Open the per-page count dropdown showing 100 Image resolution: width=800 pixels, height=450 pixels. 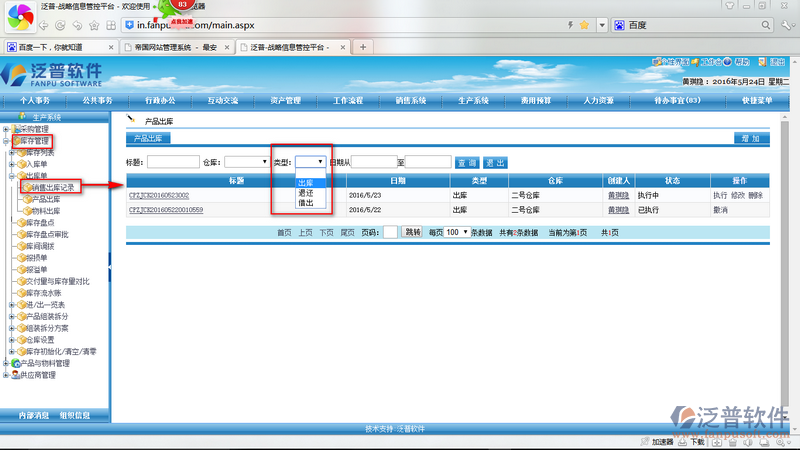click(457, 232)
